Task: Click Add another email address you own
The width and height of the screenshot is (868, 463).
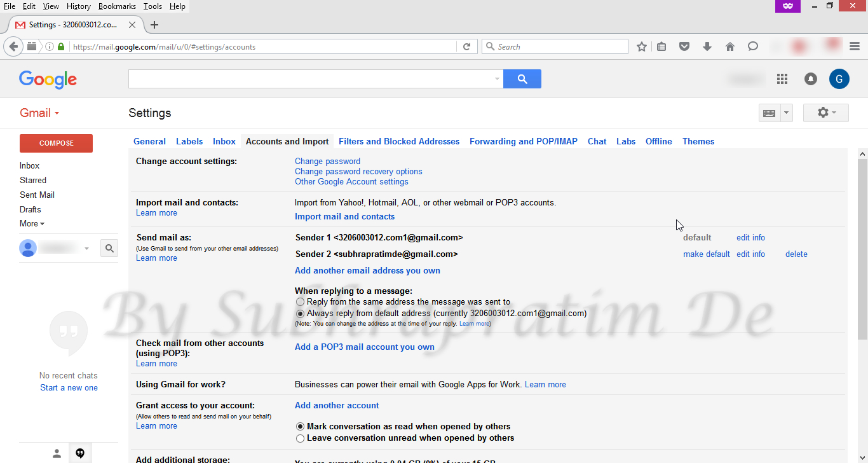Action: click(367, 271)
